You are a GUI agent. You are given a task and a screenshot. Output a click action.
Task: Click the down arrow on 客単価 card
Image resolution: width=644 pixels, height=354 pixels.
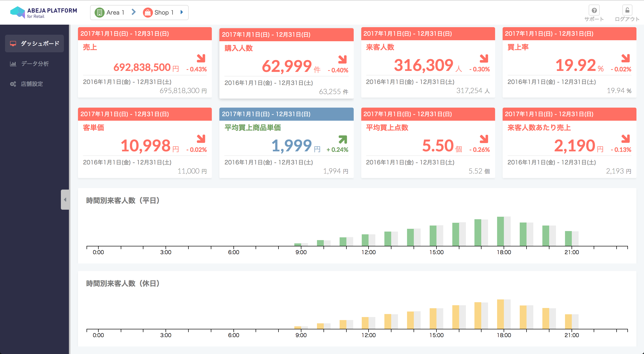pyautogui.click(x=201, y=139)
